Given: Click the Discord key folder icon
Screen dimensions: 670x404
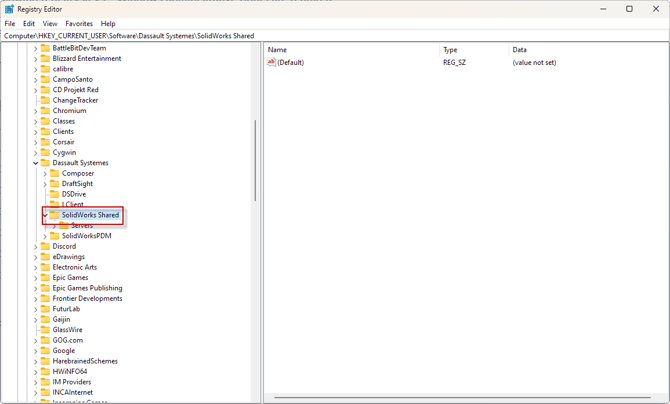Looking at the screenshot, I should click(45, 246).
